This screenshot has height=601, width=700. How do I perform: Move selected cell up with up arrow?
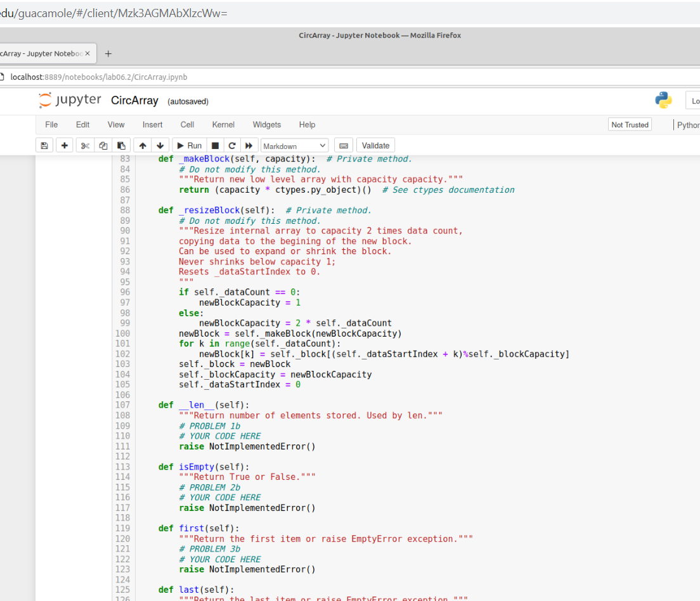[141, 145]
